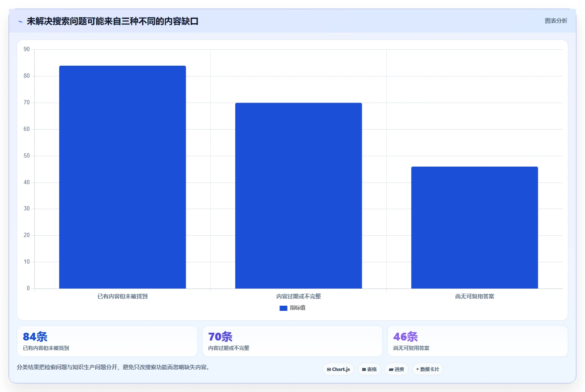Click the 已有内容但未被找到 card caption
The width and height of the screenshot is (585, 392).
pos(46,348)
